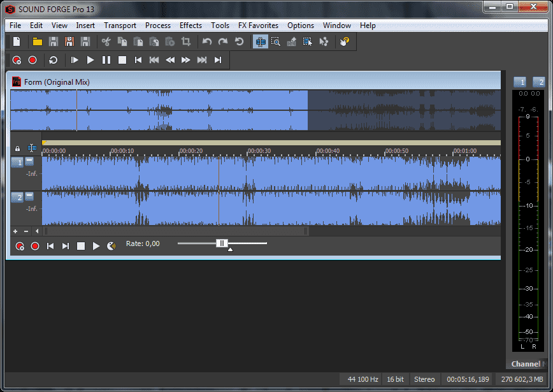Collapse channel 2 with its minus button

(x=29, y=196)
